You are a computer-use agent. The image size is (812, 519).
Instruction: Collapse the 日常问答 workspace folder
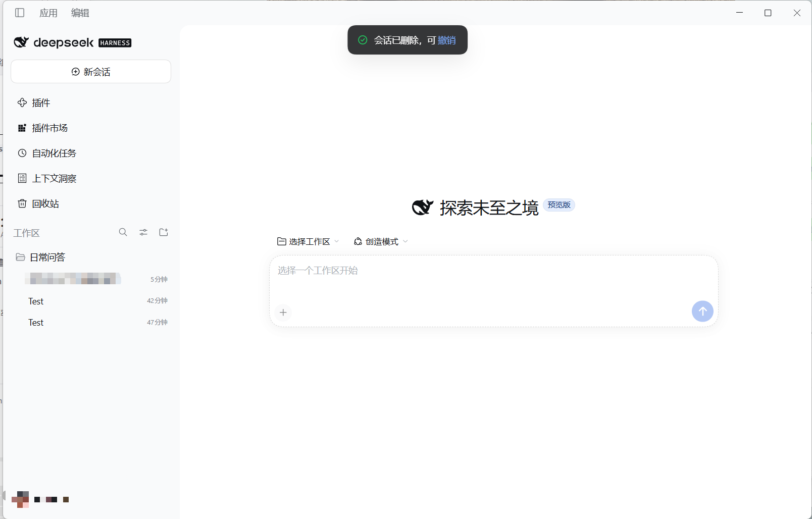91,257
